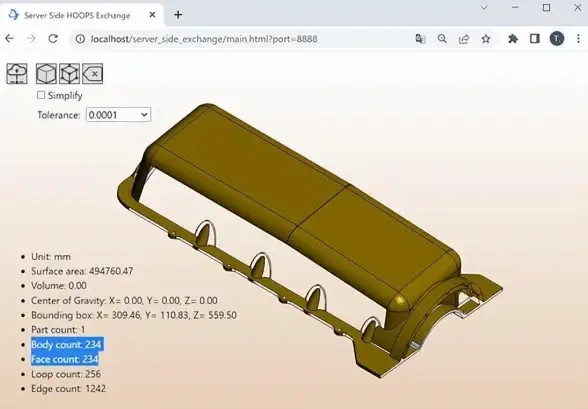Click the delete/clear model icon
The image size is (588, 409).
[x=92, y=73]
